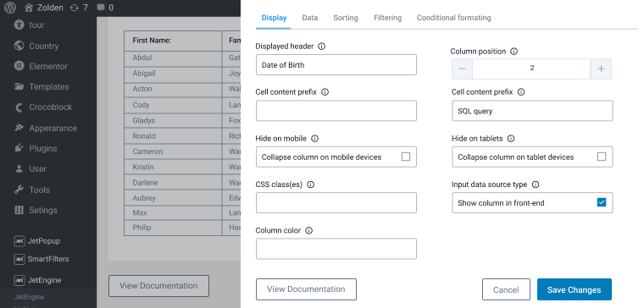Screen dimensions: 644x308
Task: Open the updates icon showing 7
Action: click(74, 8)
